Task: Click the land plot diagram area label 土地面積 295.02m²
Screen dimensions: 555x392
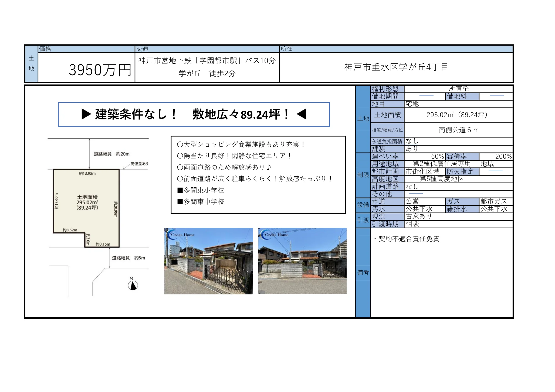Action: (87, 202)
